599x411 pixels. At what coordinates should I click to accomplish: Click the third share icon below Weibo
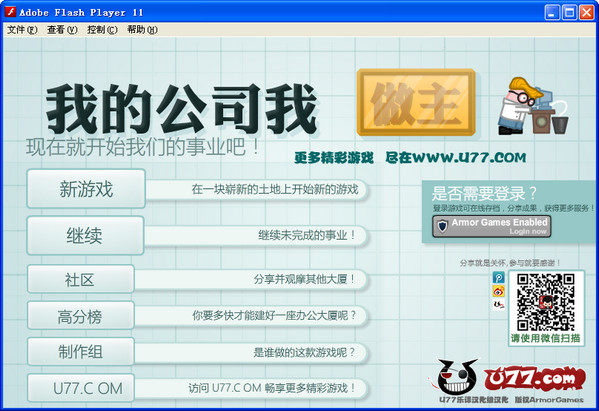499,304
